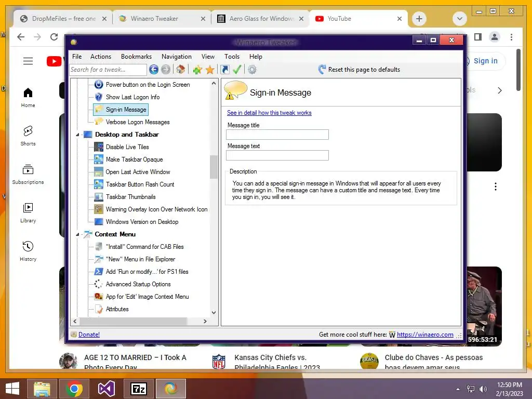The width and height of the screenshot is (532, 399).
Task: Click the "New" Menu in File Explorer icon
Action: pyautogui.click(x=98, y=259)
